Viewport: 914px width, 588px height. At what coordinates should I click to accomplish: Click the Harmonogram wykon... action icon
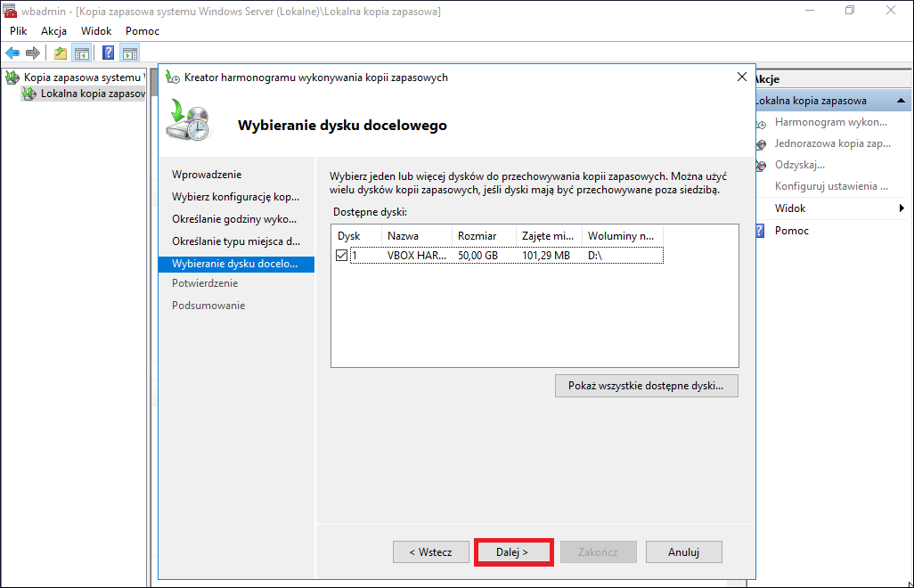tap(761, 123)
